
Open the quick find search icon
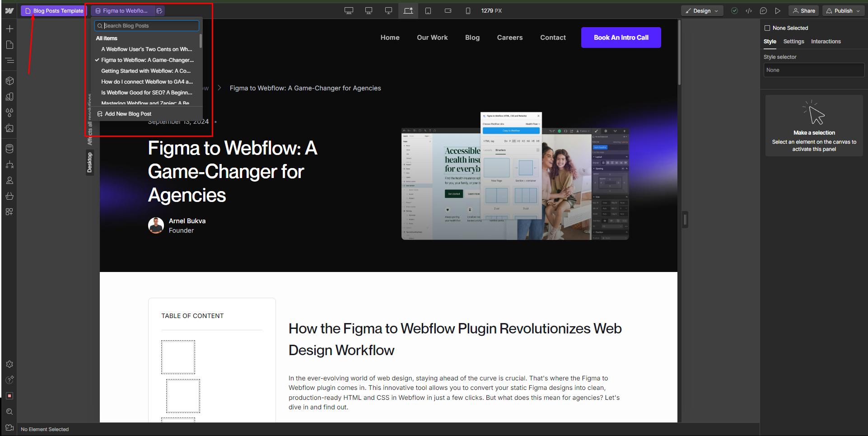pos(9,412)
